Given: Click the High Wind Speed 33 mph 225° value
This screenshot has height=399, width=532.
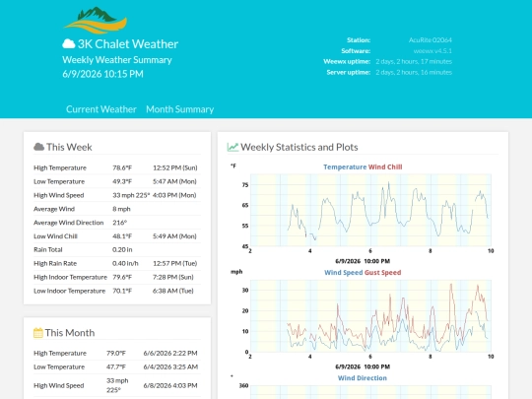Looking at the screenshot, I should point(131,195).
